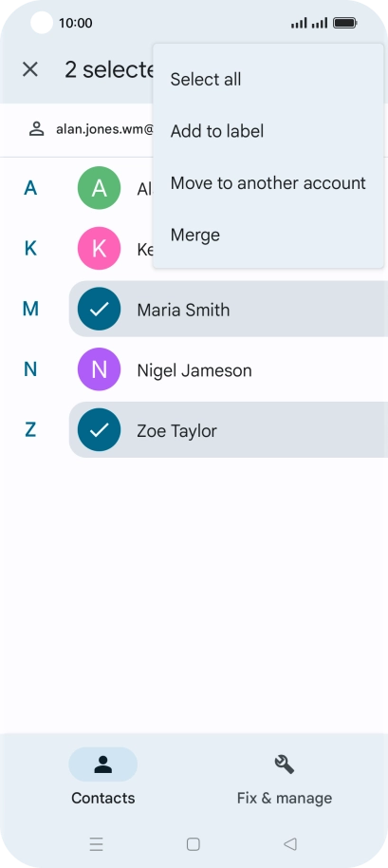
Task: Open recent apps menu icon
Action: point(96,843)
